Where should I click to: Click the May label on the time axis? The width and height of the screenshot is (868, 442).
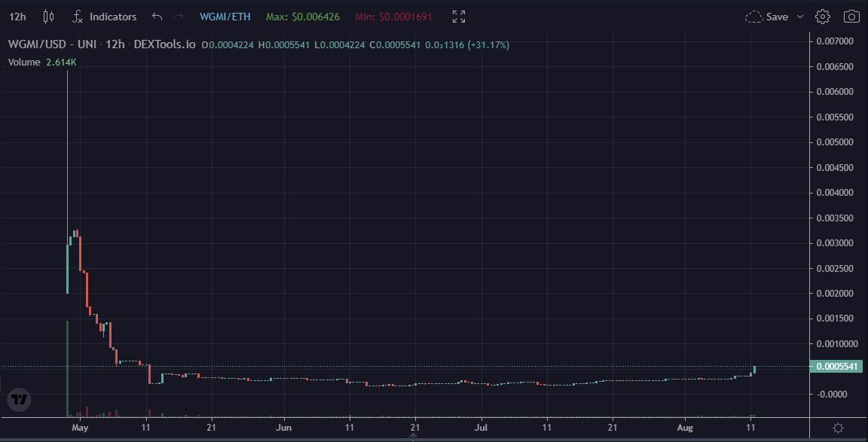(x=81, y=428)
